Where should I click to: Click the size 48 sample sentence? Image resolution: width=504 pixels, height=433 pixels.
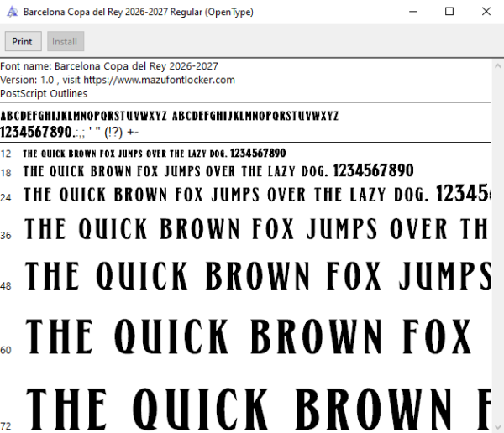click(x=258, y=275)
